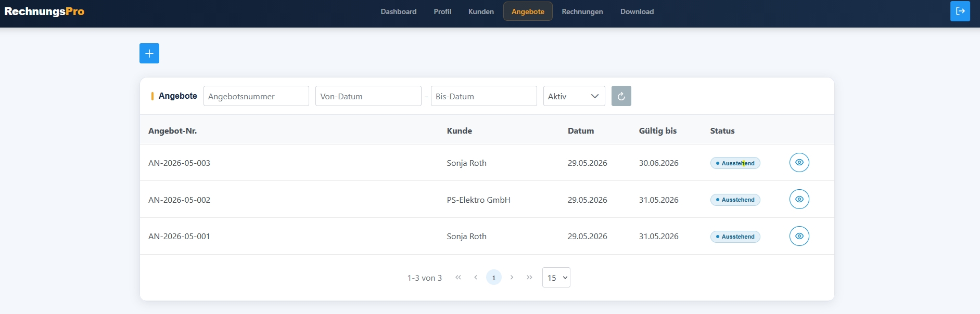This screenshot has width=980, height=314.
Task: Go to last page double-arrow icon
Action: pyautogui.click(x=529, y=277)
